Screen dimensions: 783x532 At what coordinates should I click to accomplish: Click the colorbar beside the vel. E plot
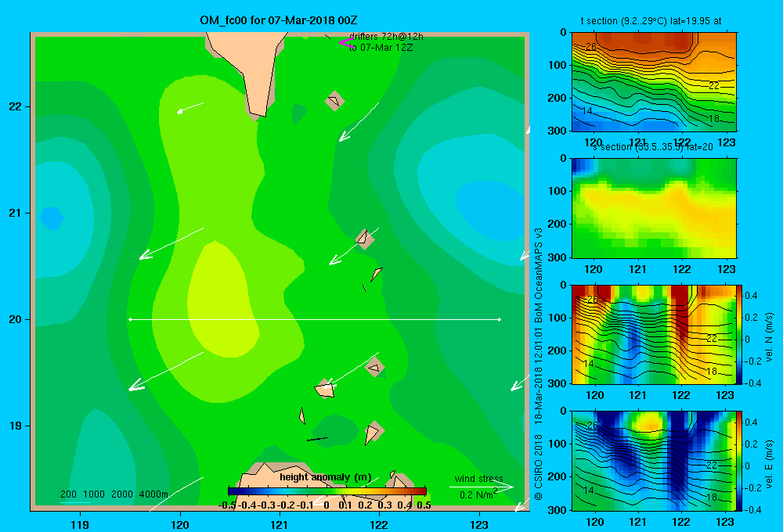tap(740, 461)
